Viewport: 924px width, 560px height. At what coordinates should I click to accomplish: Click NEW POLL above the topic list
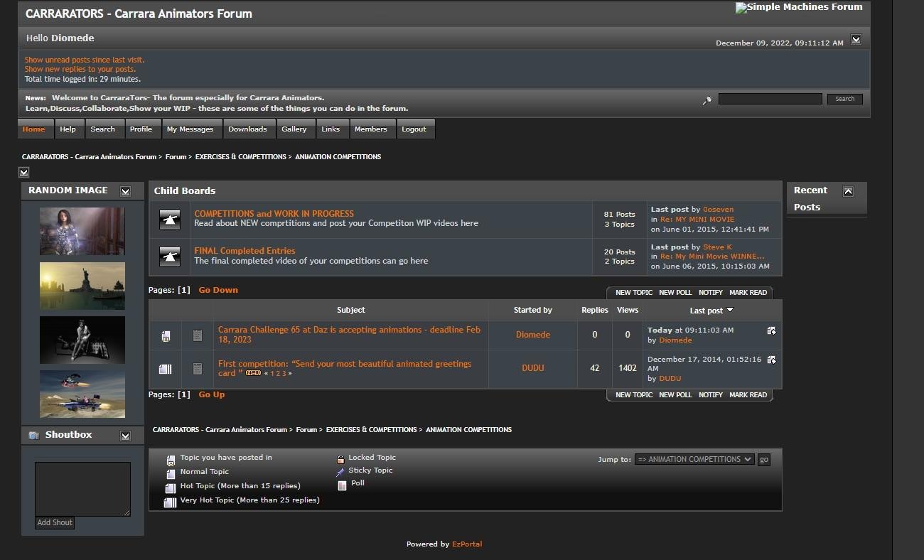[x=675, y=293]
